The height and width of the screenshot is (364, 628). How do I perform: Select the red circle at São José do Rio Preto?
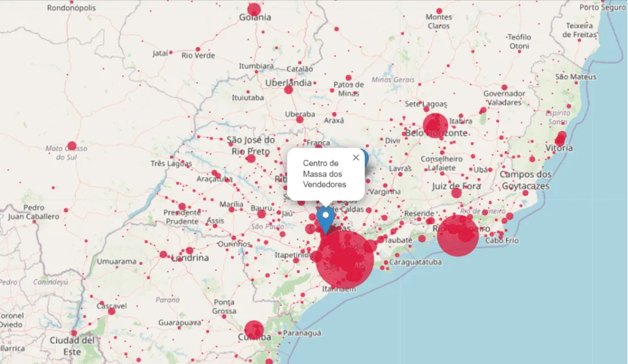[251, 158]
